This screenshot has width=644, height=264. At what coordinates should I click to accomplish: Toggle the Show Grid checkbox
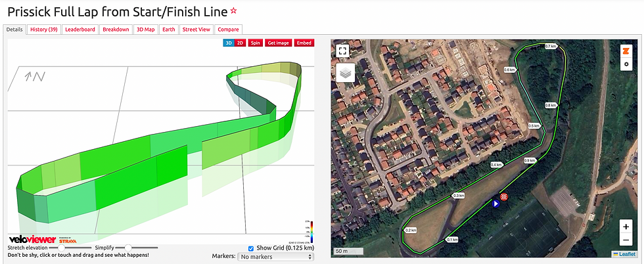(x=251, y=248)
